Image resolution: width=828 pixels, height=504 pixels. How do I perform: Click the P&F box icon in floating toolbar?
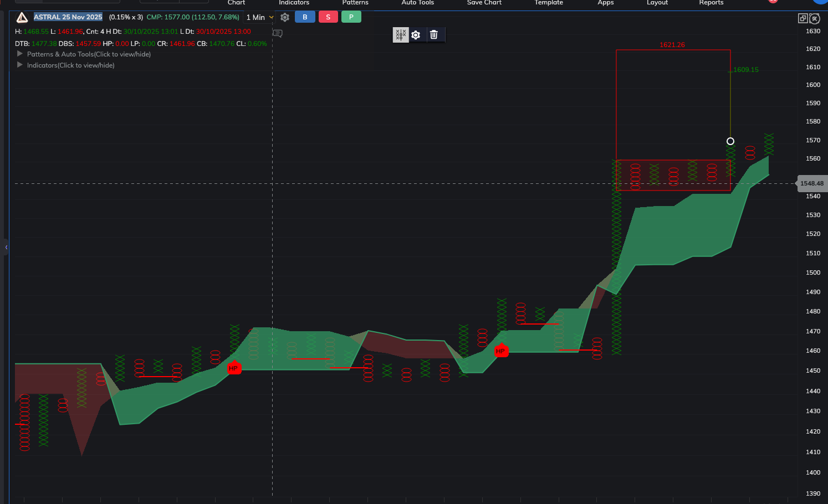point(401,35)
